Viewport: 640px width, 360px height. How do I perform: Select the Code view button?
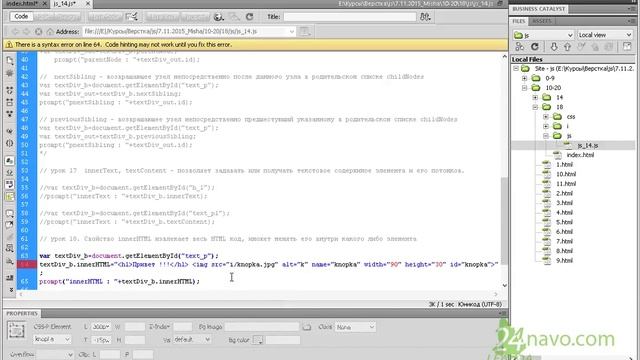[x=21, y=17]
